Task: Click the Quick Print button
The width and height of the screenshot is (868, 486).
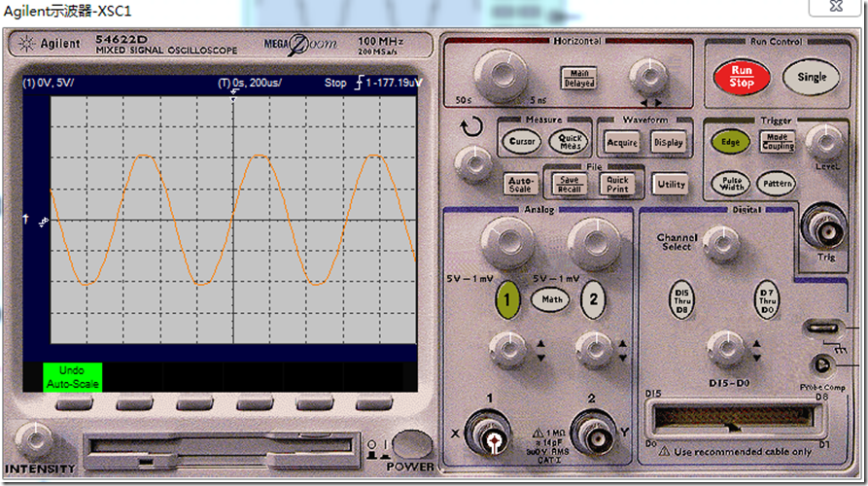Action: coord(617,185)
